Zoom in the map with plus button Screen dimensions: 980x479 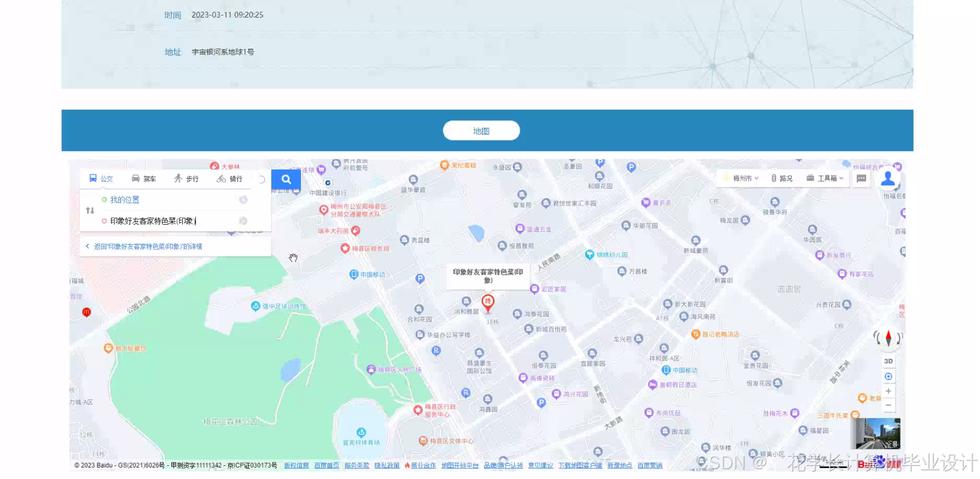coord(888,391)
